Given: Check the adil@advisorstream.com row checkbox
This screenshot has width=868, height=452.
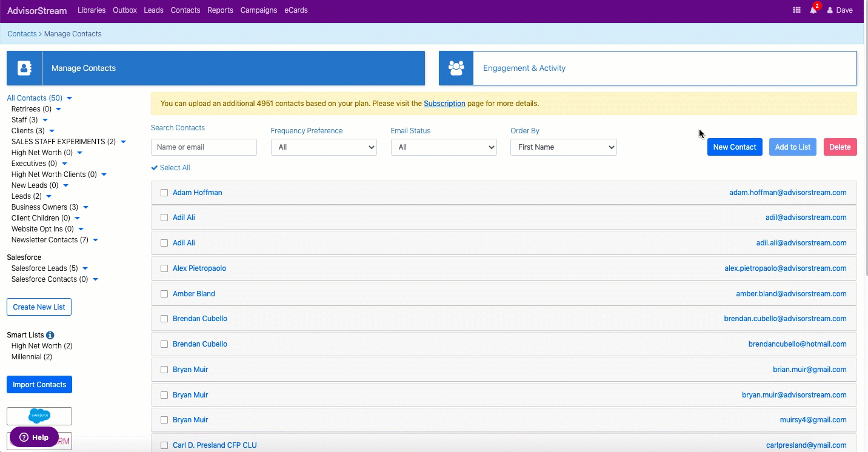Looking at the screenshot, I should point(164,218).
